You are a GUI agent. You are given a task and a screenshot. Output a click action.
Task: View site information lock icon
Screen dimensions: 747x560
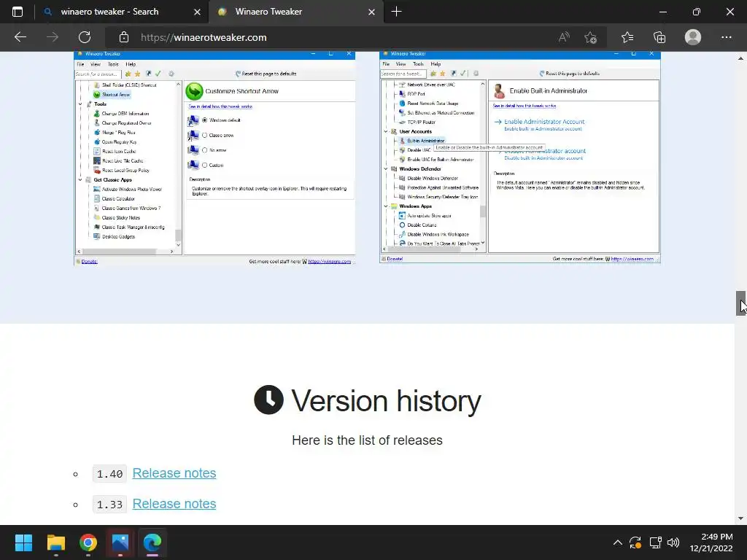pos(124,37)
